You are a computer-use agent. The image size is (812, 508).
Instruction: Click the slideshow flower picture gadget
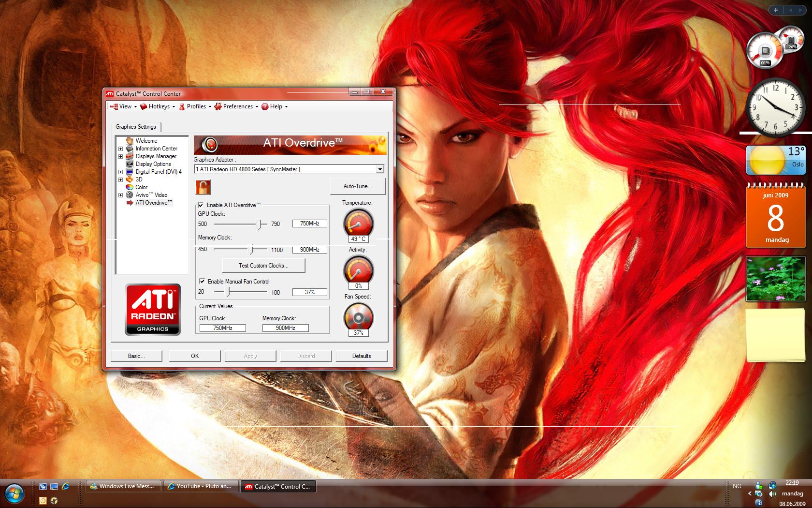coord(775,279)
